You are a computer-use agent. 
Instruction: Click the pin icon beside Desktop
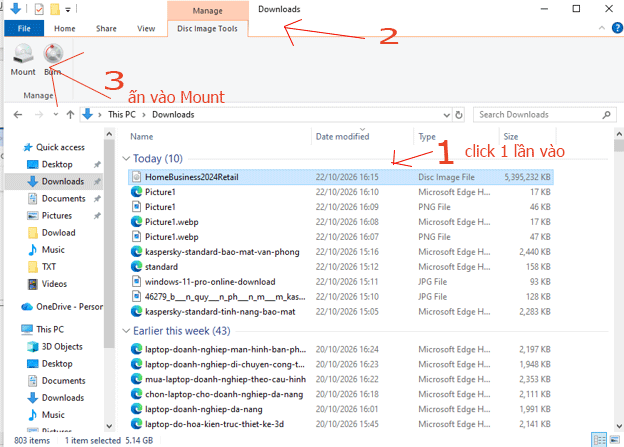coord(97,164)
